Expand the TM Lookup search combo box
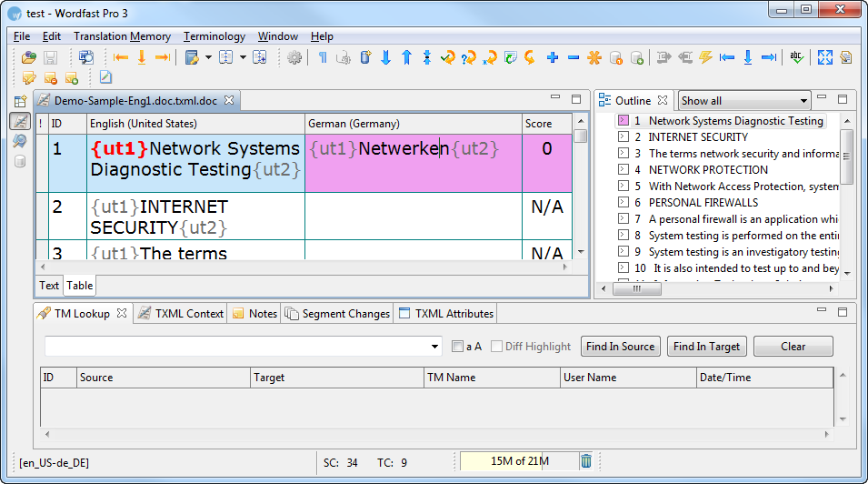 tap(435, 347)
